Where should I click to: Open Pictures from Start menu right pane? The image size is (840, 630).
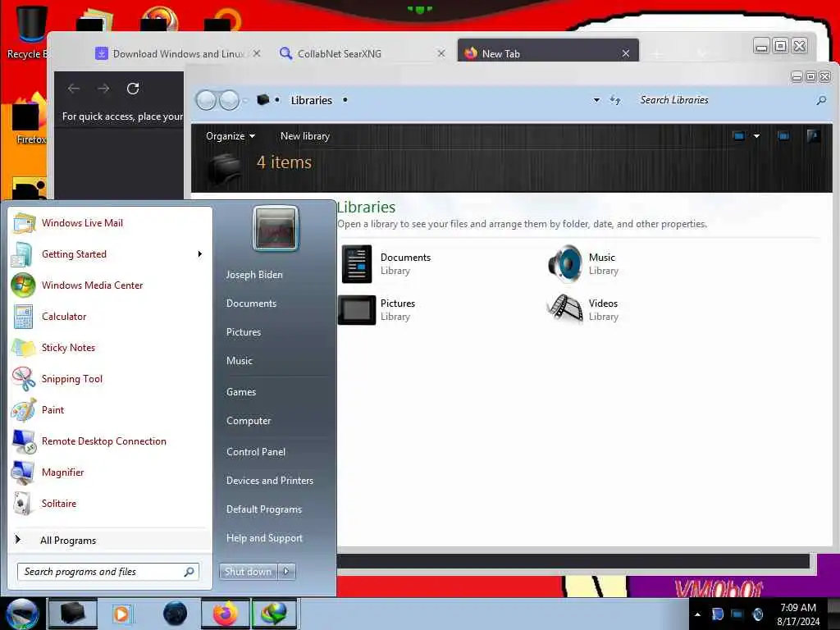tap(244, 332)
